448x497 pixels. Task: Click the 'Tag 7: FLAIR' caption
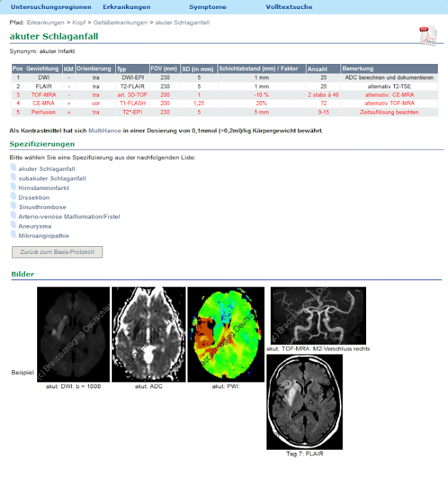(305, 454)
